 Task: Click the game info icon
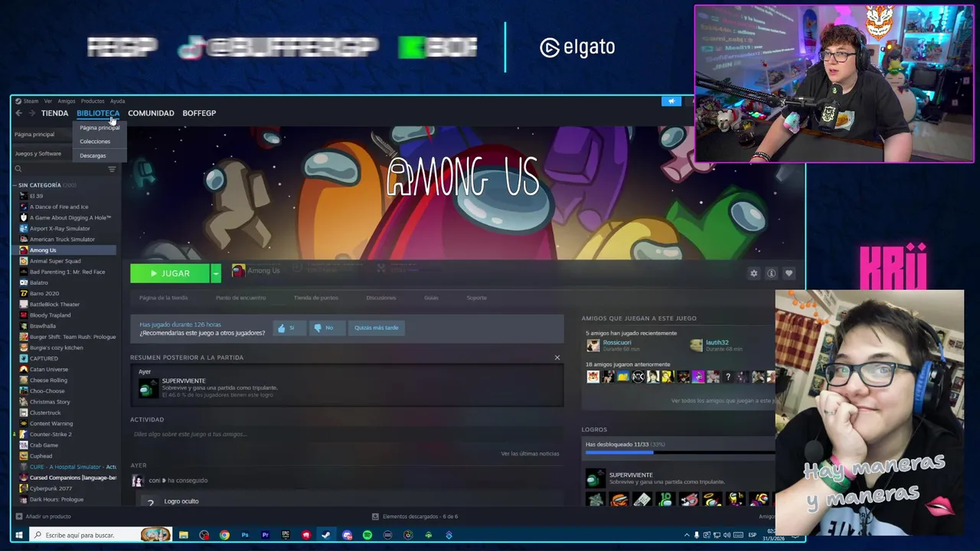[771, 273]
